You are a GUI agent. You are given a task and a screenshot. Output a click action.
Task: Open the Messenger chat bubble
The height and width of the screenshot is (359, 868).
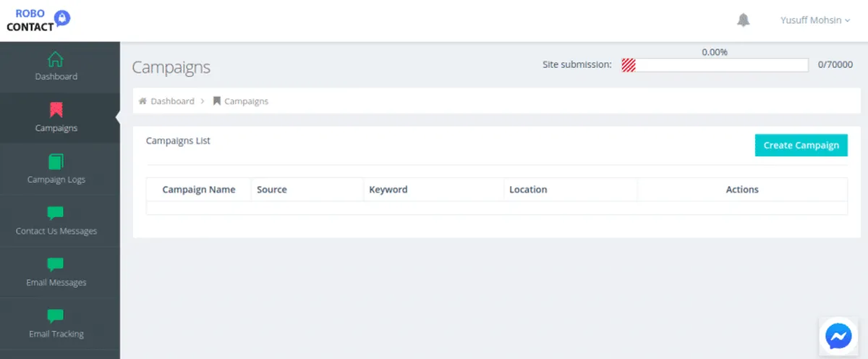(x=839, y=337)
